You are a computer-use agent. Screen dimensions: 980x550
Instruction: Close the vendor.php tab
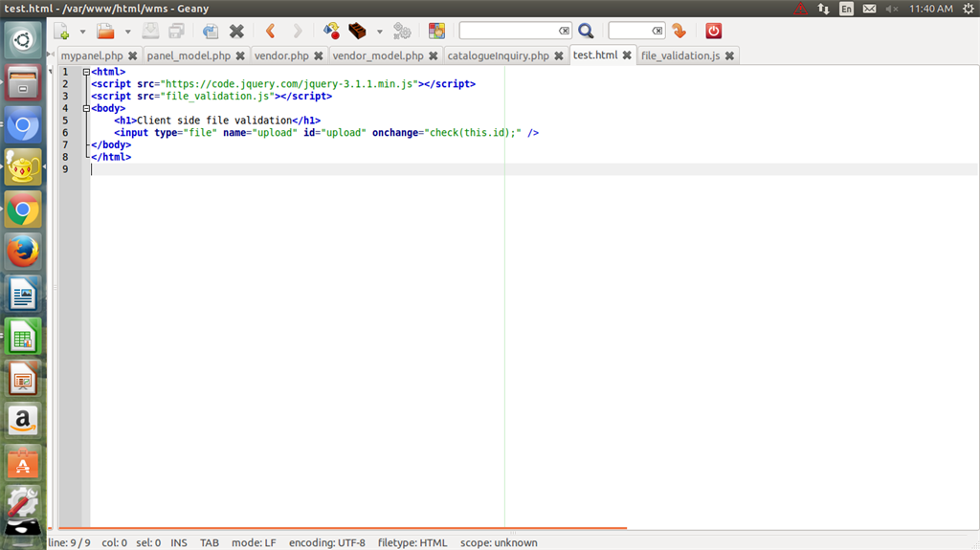pyautogui.click(x=318, y=55)
